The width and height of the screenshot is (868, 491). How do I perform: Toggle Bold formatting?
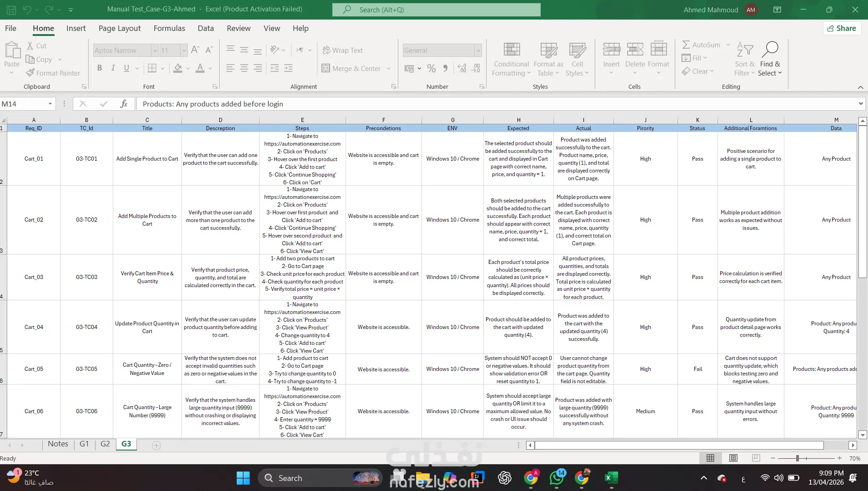[x=100, y=68]
